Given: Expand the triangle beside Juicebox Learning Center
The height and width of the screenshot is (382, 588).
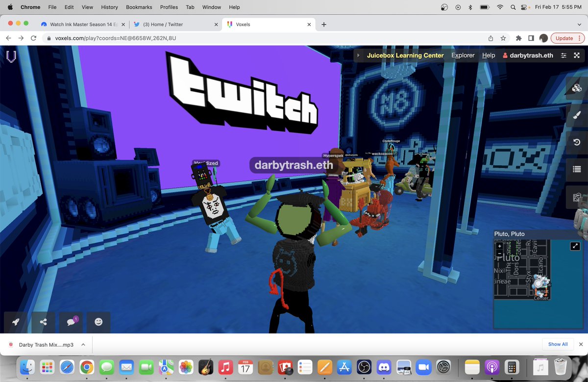Looking at the screenshot, I should pyautogui.click(x=358, y=55).
